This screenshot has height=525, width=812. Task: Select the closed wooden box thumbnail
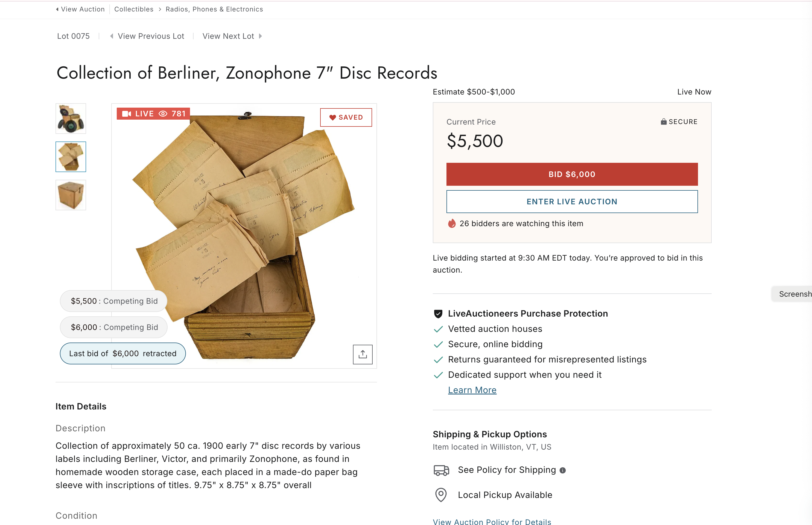71,195
